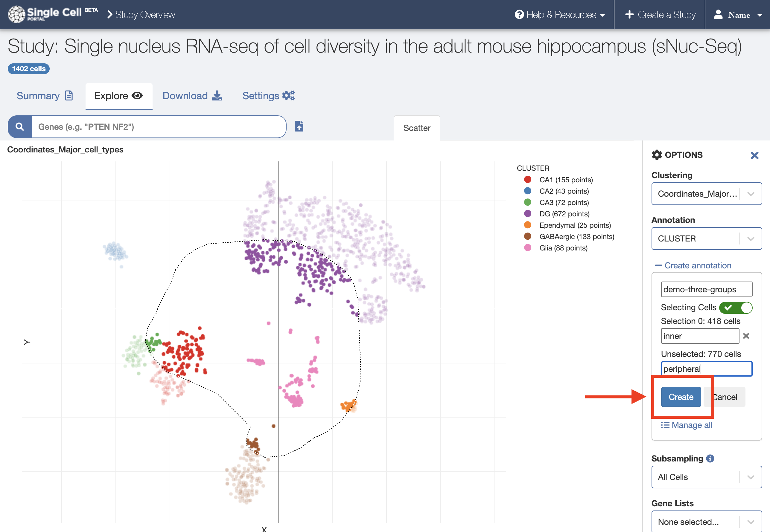Toggle DG cluster visibility in the legend
770x532 pixels.
[x=564, y=214]
